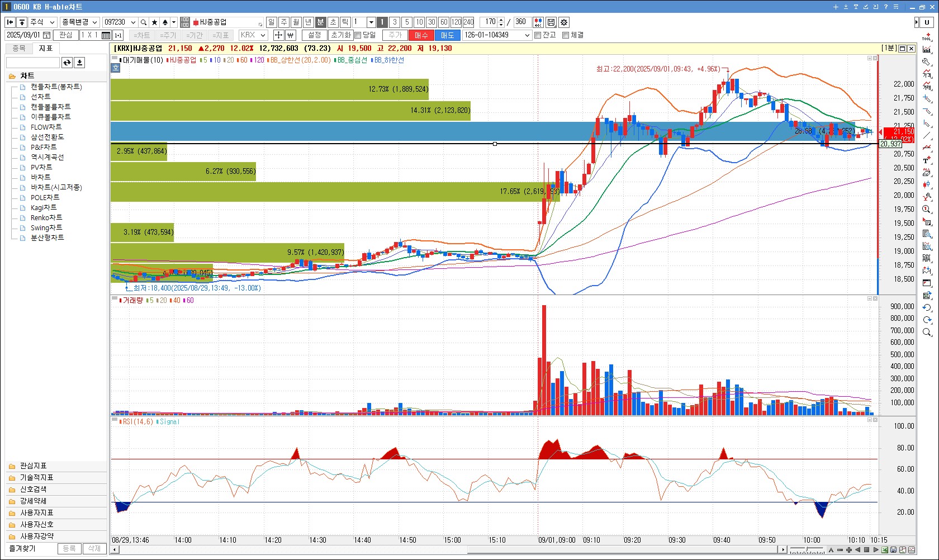This screenshot has width=939, height=560.
Task: Click the save chart floppy disk icon
Action: point(551,22)
